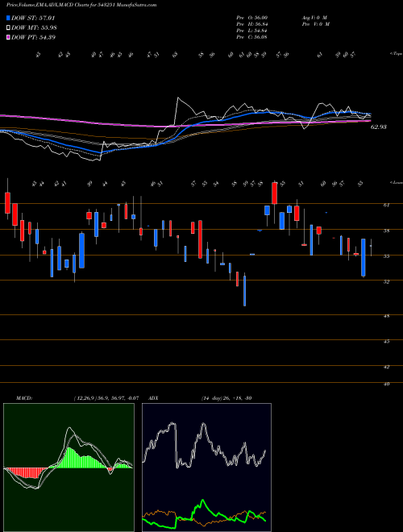Viewport: 403px width, 532px height.
Task: Click the ADX panel heading
Action: (153, 398)
